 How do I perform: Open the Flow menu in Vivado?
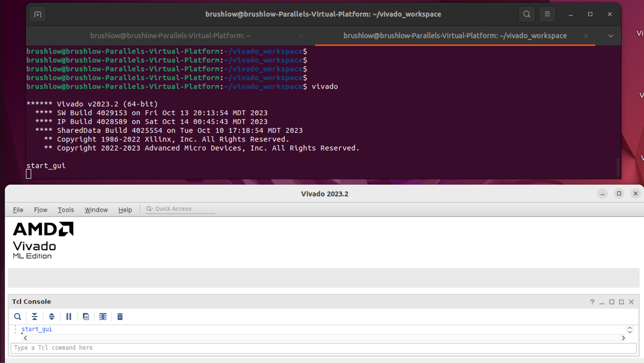coord(40,210)
